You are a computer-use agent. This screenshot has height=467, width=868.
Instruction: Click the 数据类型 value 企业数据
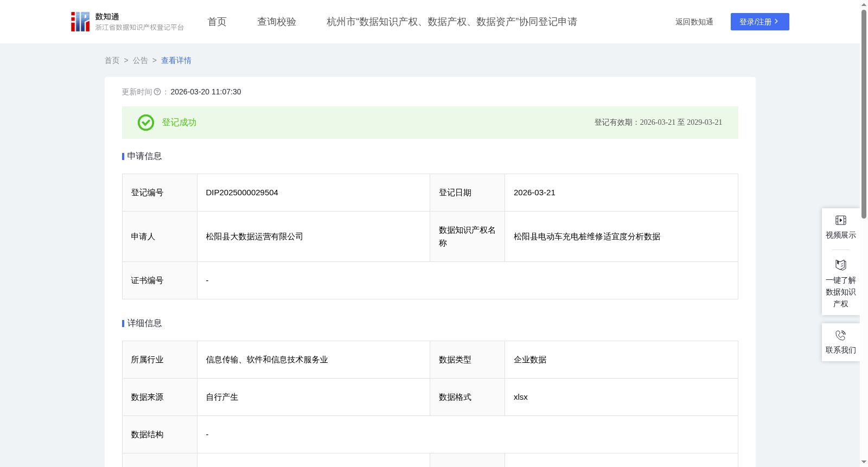(530, 360)
